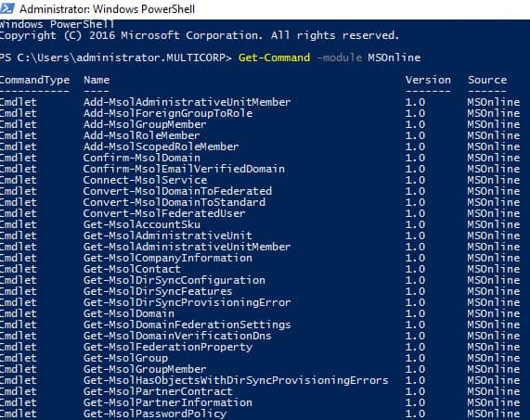Select 'Convert-MsolFederatedUser' cmdlet name
Image resolution: width=530 pixels, height=420 pixels.
(x=164, y=214)
